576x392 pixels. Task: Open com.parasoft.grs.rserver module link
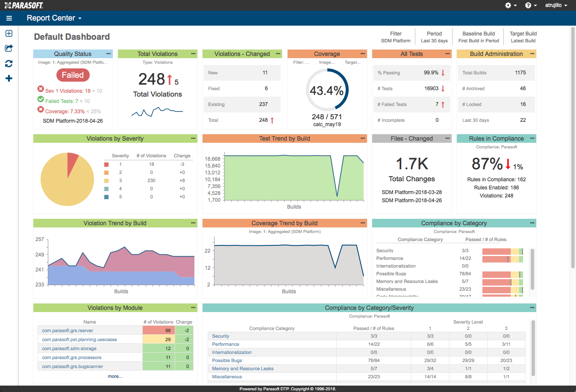[x=68, y=330]
